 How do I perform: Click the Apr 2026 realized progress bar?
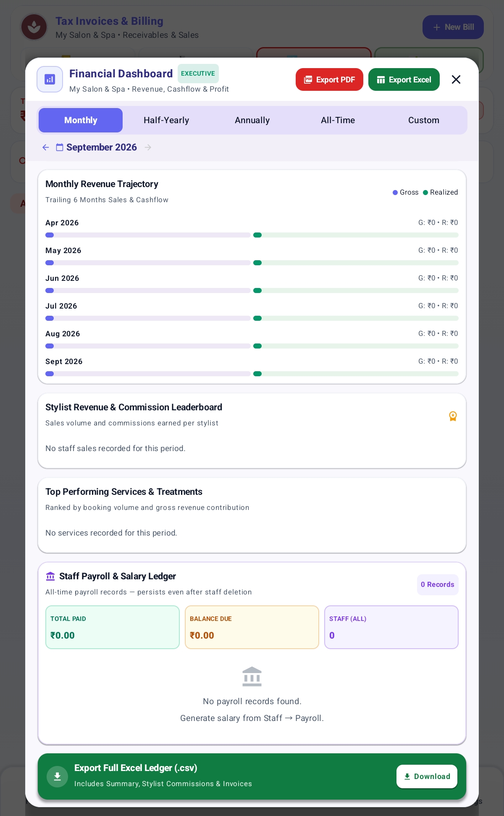[356, 235]
